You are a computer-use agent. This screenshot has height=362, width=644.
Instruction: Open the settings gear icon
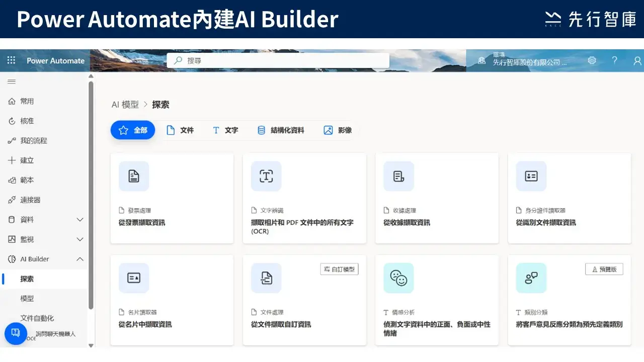592,60
